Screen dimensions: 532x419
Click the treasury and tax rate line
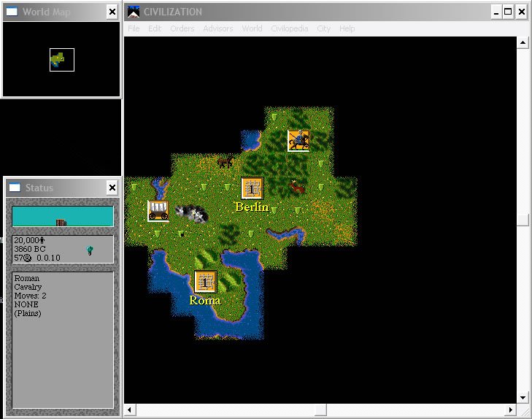[x=37, y=258]
